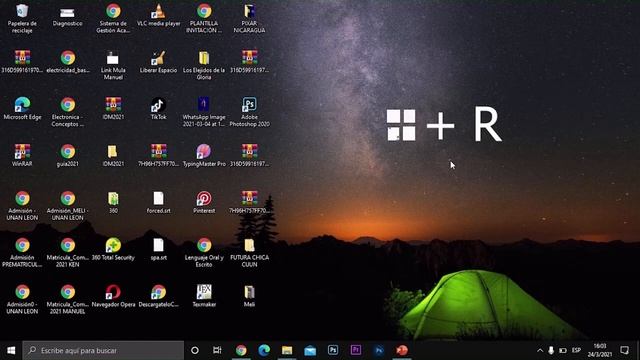
Task: Select spa.srt file
Action: (158, 249)
